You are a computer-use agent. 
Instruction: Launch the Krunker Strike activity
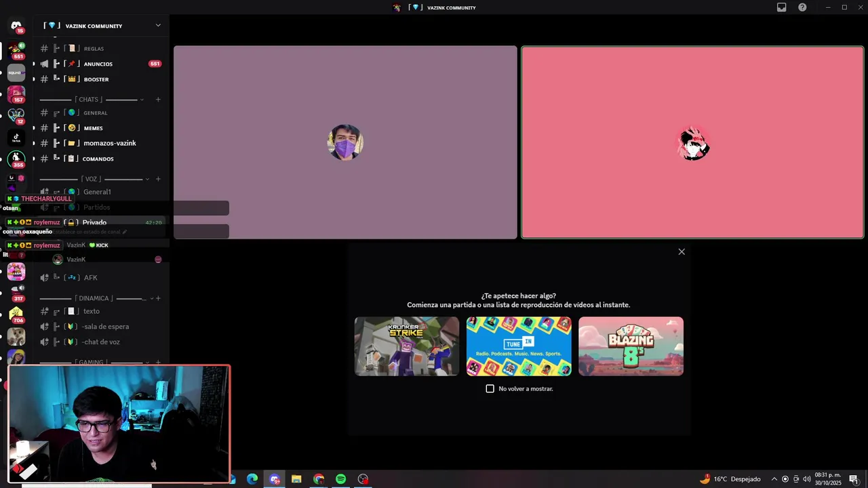[407, 346]
